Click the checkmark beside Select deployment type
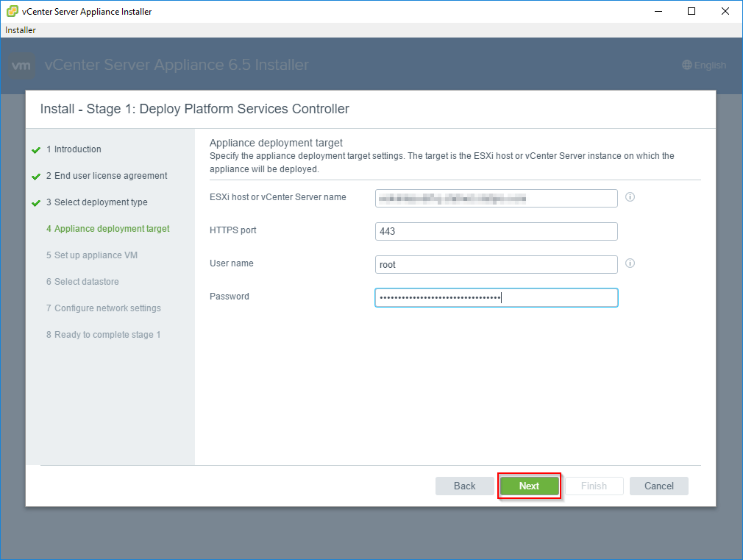This screenshot has width=743, height=560. coord(36,202)
